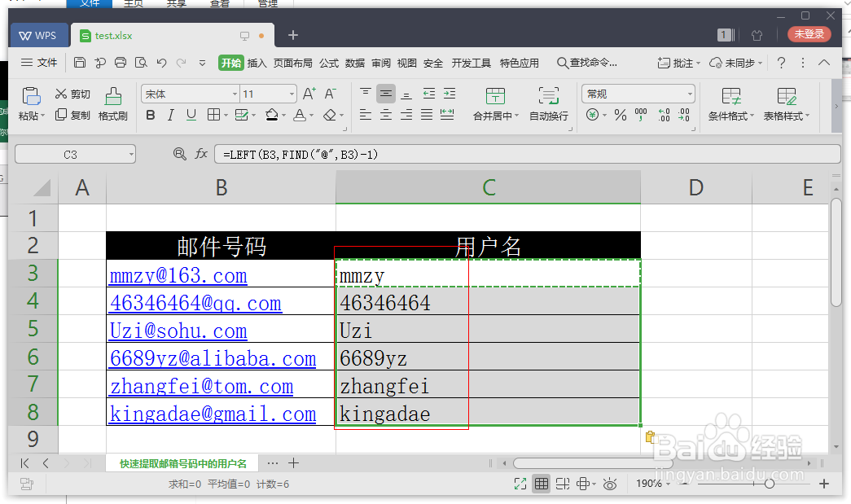Viewport: 851px width, 504px height.
Task: Switch to normal view grid icon
Action: coord(541,484)
